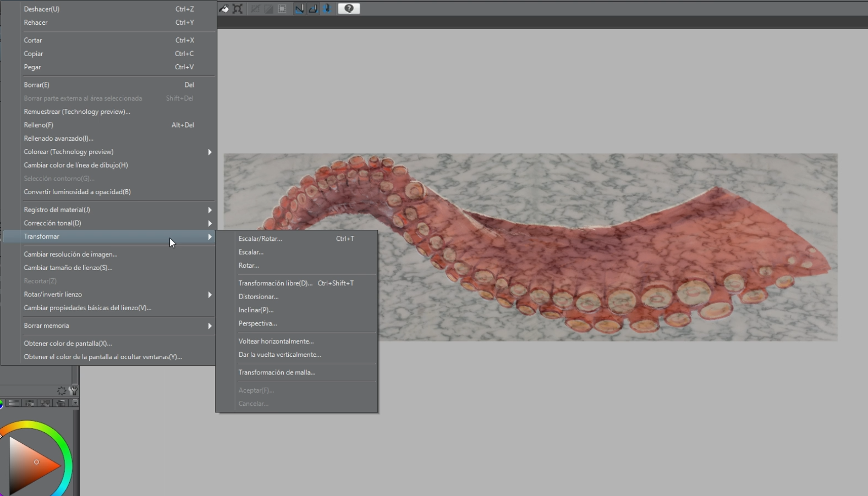Switch to the color slider tab icon

tap(14, 403)
